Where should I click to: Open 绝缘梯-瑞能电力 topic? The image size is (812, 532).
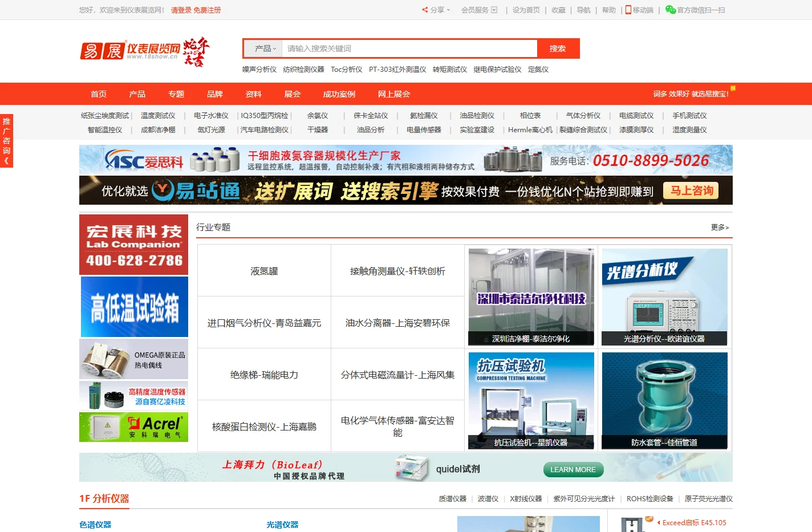(x=264, y=375)
